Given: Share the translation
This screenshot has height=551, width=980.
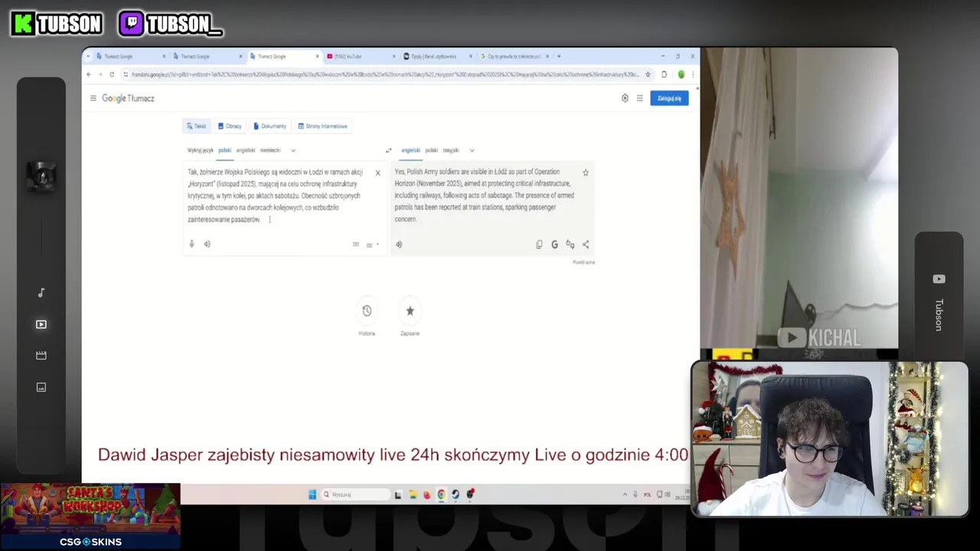Looking at the screenshot, I should [x=586, y=244].
